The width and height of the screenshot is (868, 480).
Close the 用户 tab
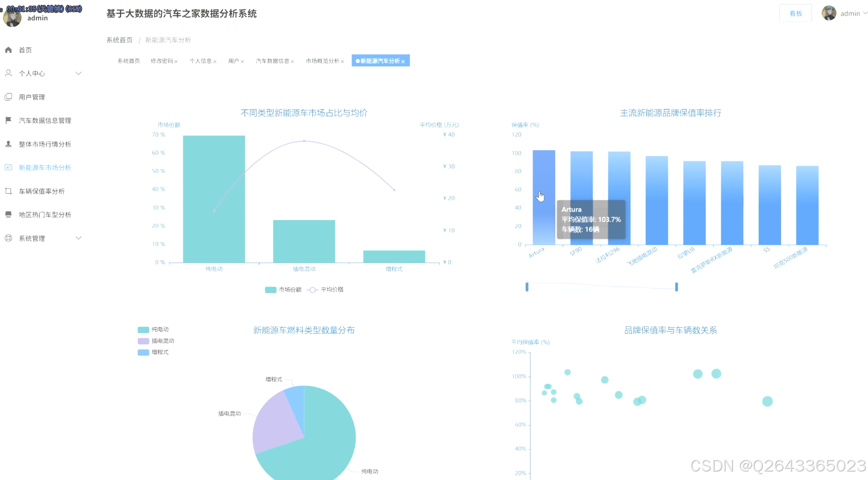tap(242, 61)
